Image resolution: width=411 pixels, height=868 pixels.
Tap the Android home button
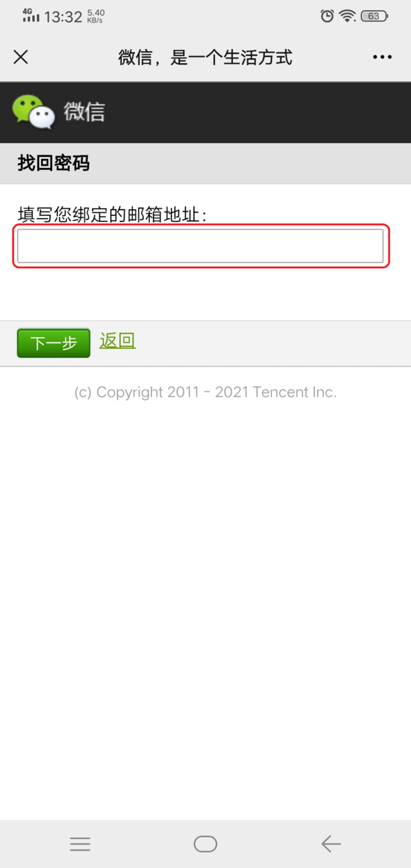coord(206,844)
